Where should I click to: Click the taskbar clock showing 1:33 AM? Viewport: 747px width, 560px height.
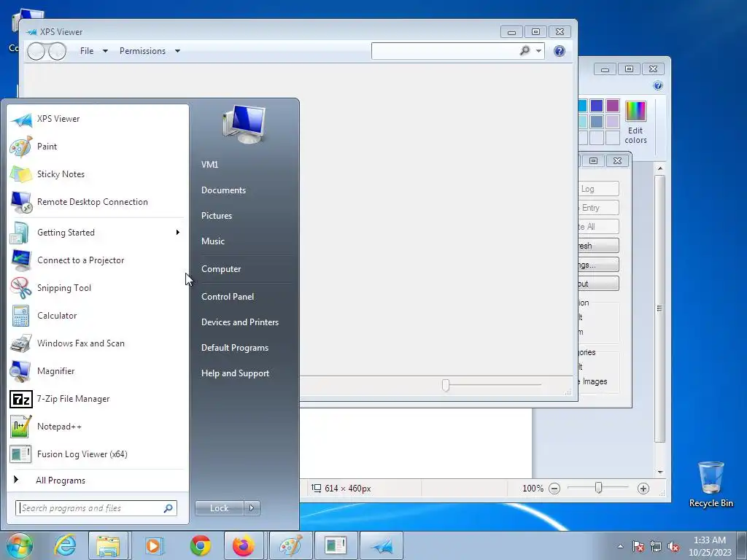point(710,546)
